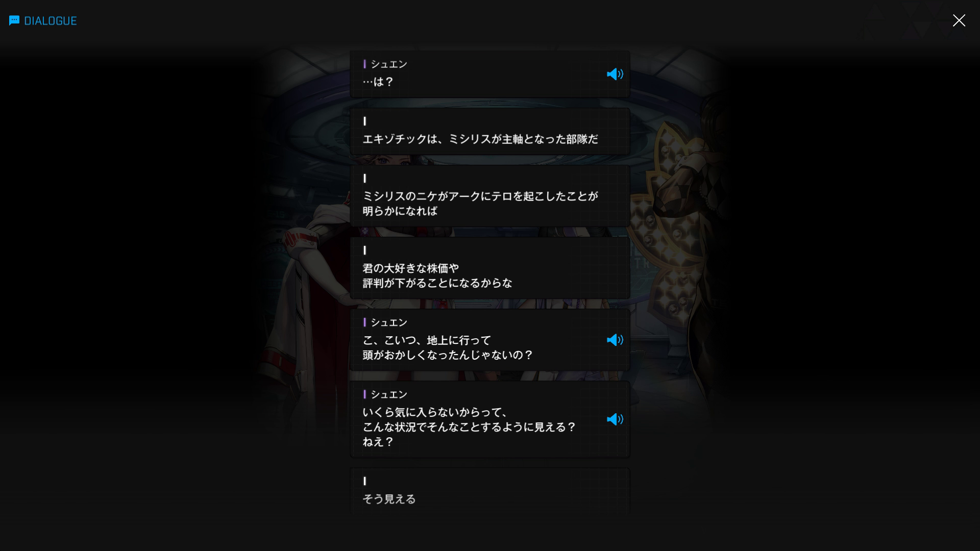Select the "ミシリスのニケがアークにテロ" dialogue box
Screen dimensions: 980x551
[x=490, y=196]
